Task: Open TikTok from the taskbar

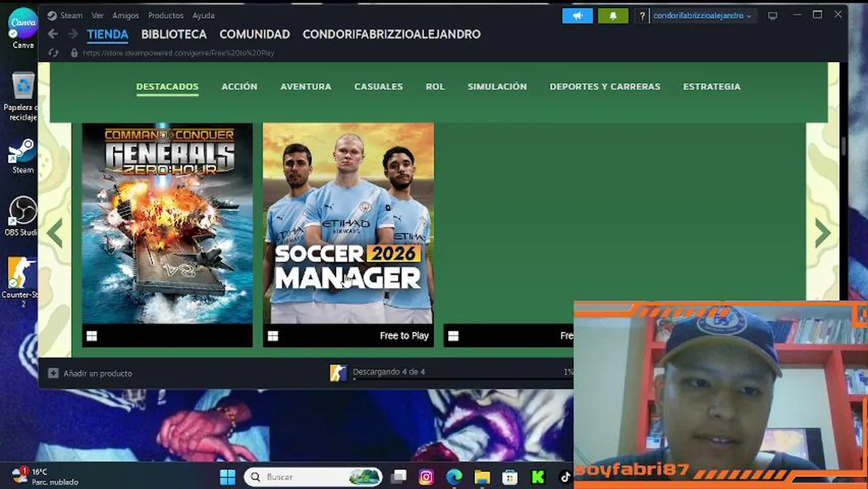Action: pos(565,477)
